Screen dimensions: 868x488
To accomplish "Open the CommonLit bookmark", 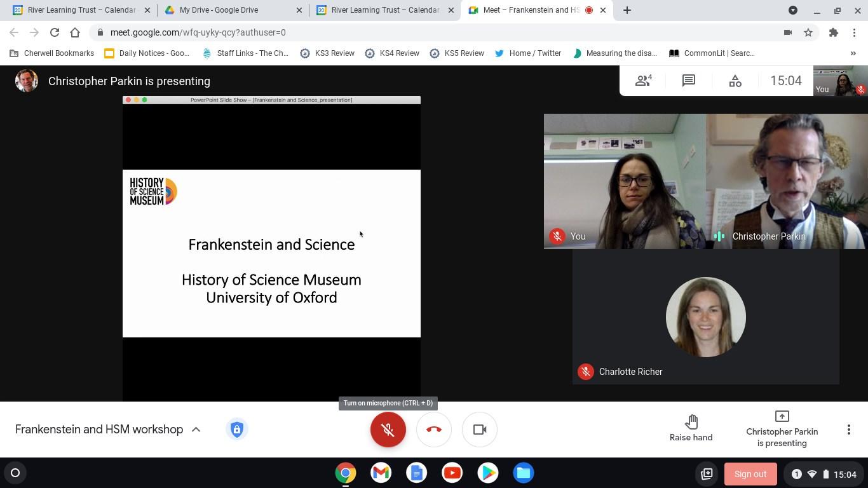I will point(712,53).
